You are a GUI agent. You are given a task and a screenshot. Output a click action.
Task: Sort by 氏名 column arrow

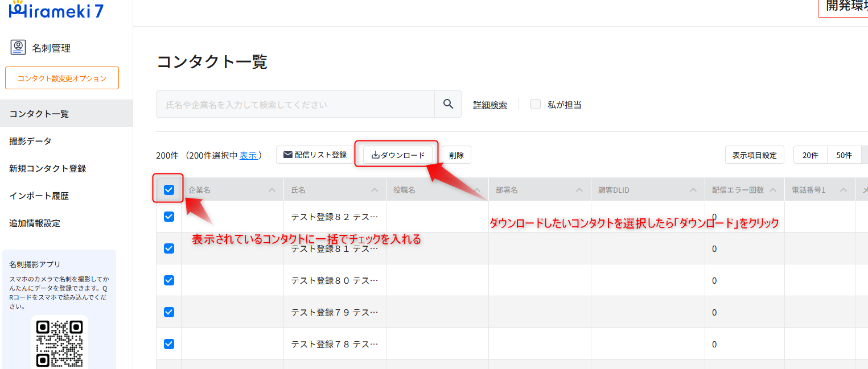tap(375, 190)
